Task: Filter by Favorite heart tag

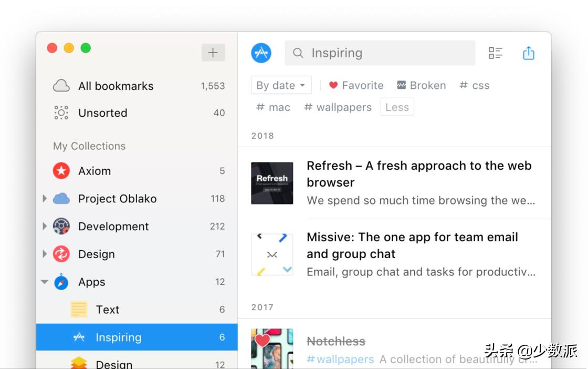Action: [356, 86]
